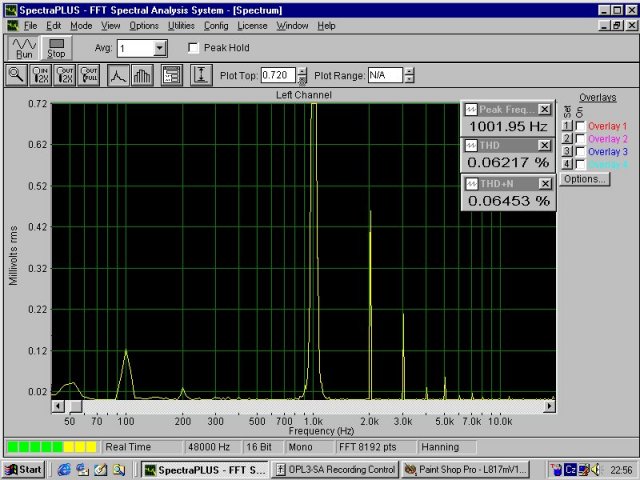
Task: Zoom out to full view
Action: click(x=89, y=75)
